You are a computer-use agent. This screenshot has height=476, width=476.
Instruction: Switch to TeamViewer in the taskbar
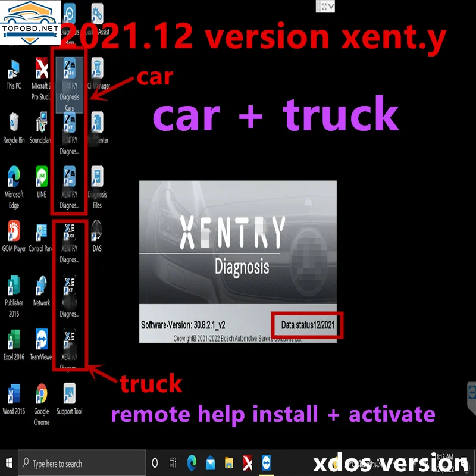[x=266, y=464]
